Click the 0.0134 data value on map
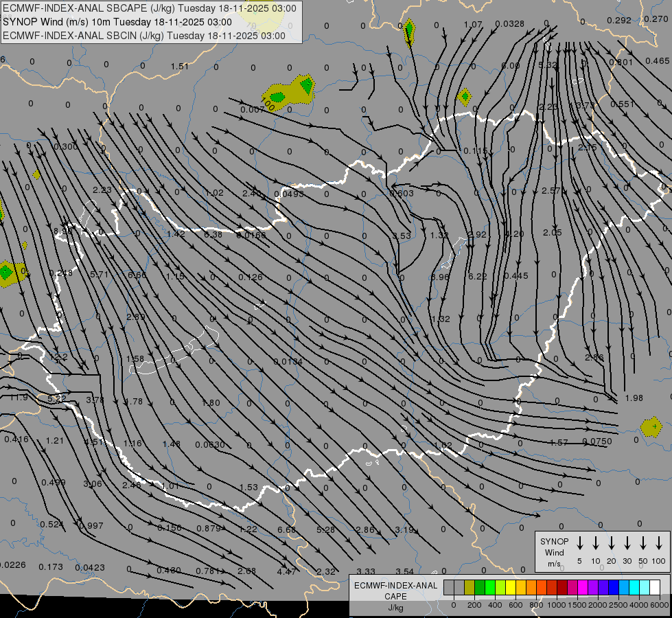This screenshot has height=618, width=672. pos(288,362)
